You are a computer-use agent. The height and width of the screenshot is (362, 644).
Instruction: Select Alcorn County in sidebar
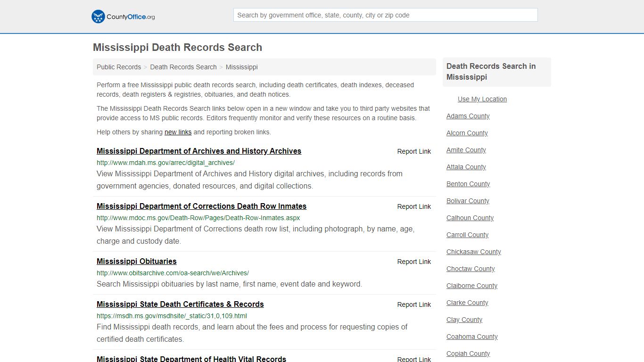[467, 133]
